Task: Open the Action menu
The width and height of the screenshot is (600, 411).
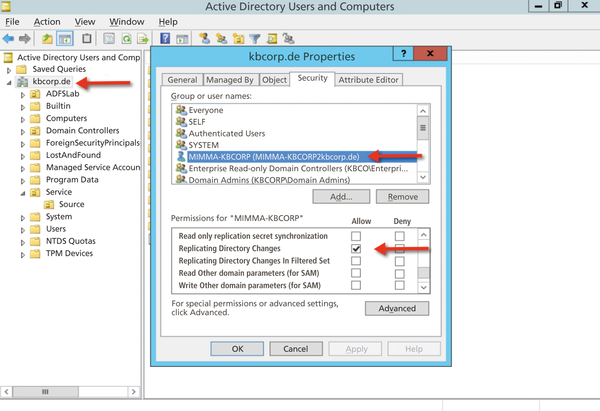Action: tap(47, 22)
